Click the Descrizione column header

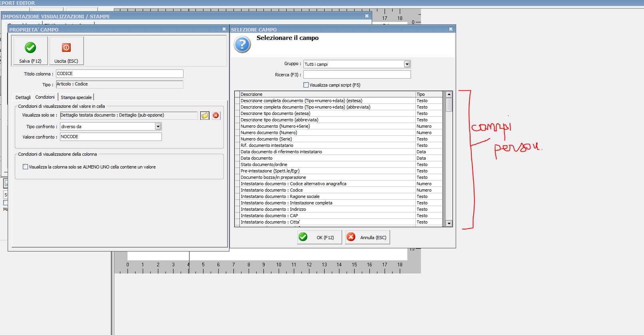[328, 94]
